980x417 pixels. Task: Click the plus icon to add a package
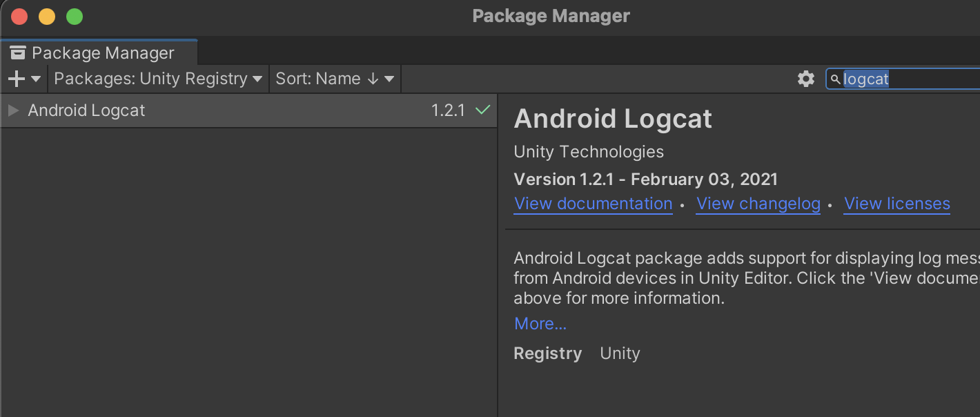[16, 79]
